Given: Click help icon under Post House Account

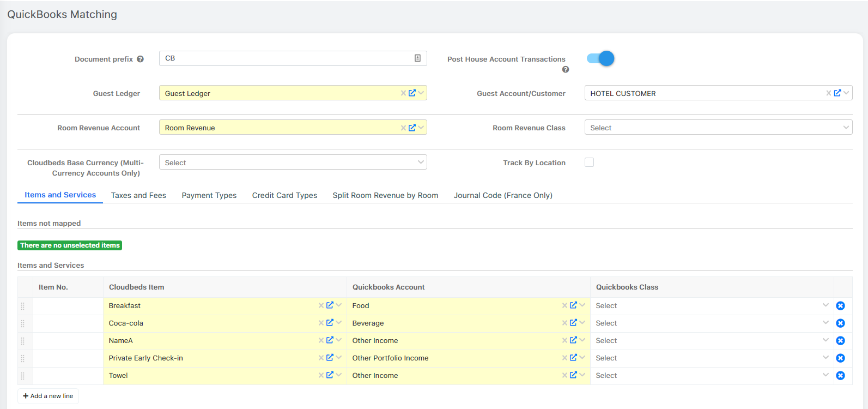Looking at the screenshot, I should [566, 70].
